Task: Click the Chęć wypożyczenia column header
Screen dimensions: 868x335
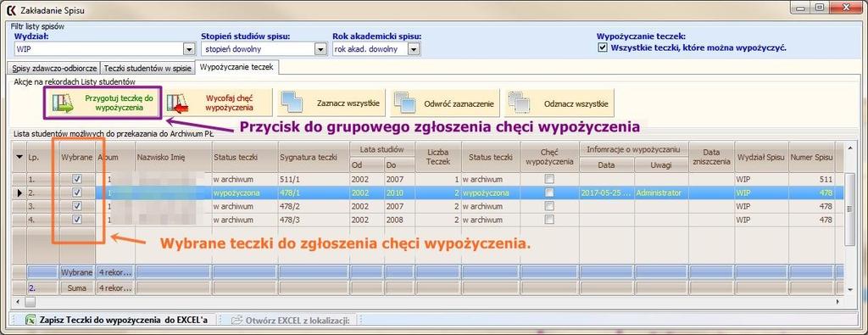Action: click(548, 157)
